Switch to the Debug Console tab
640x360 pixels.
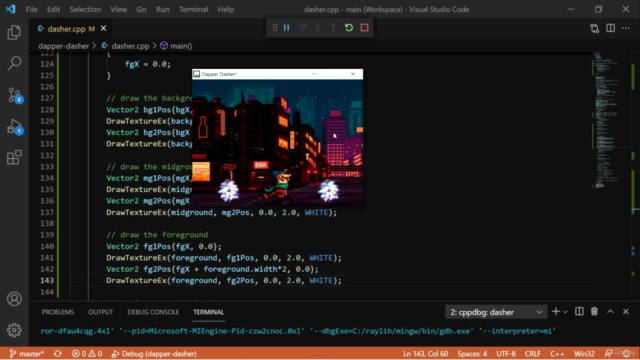[153, 312]
